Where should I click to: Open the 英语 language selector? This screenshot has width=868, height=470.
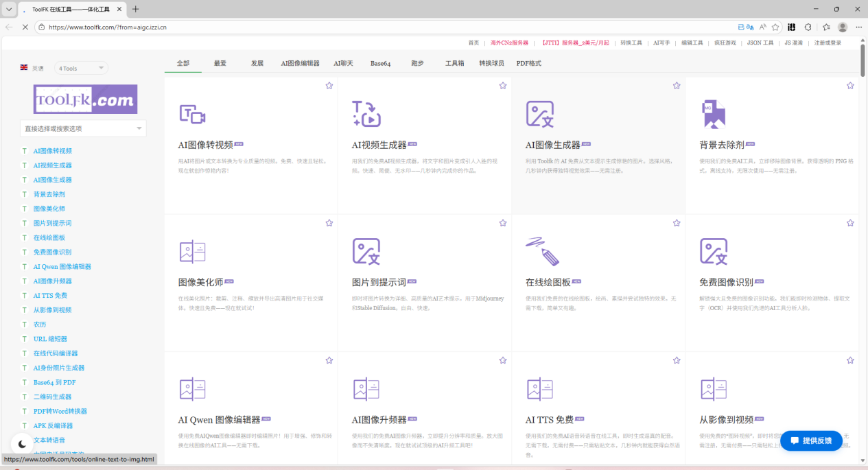[x=32, y=68]
